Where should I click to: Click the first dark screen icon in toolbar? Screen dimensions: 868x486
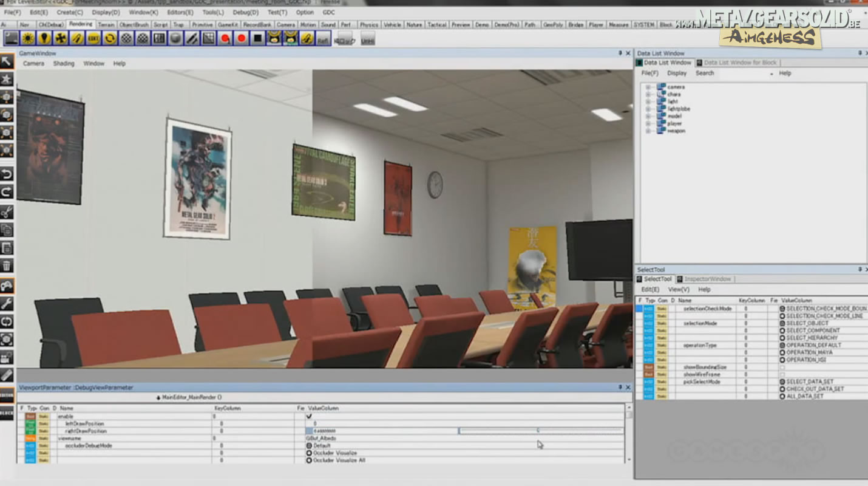11,38
